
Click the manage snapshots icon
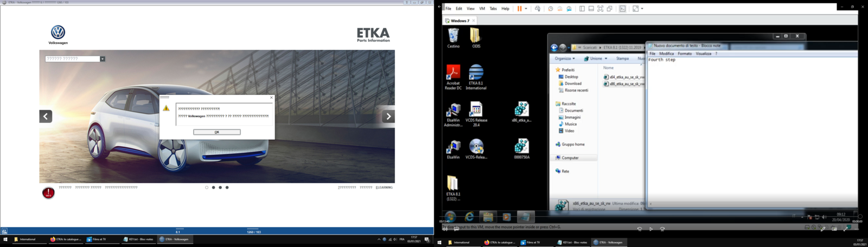pos(569,9)
